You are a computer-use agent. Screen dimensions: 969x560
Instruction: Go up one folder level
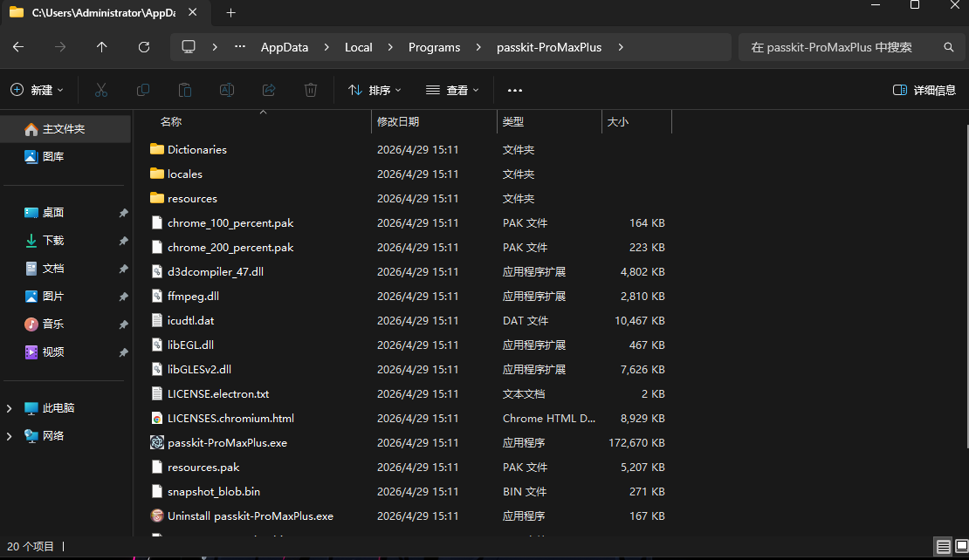(102, 47)
